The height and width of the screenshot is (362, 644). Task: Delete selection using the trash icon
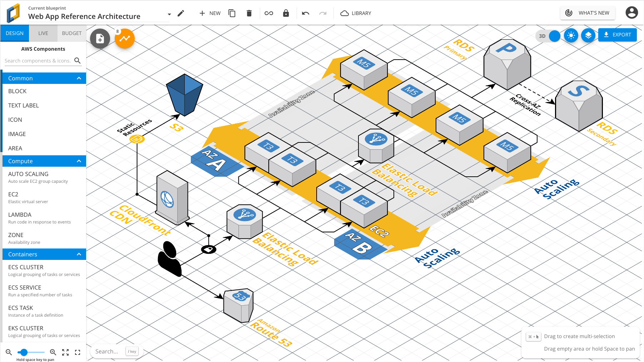(249, 13)
